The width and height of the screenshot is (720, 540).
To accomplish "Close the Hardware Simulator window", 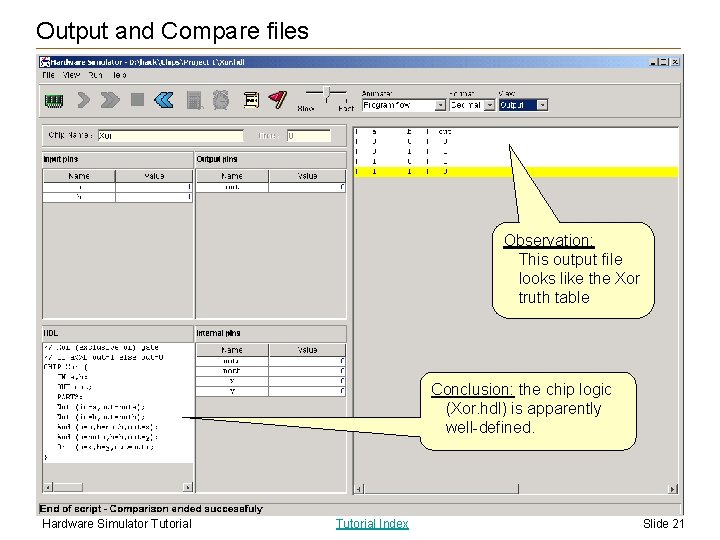I will coord(675,62).
